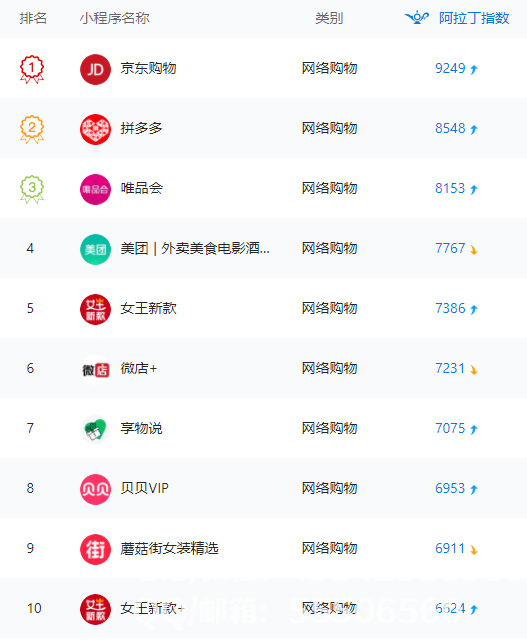Click the rank 3 green medal badge
This screenshot has height=640, width=527.
point(32,189)
